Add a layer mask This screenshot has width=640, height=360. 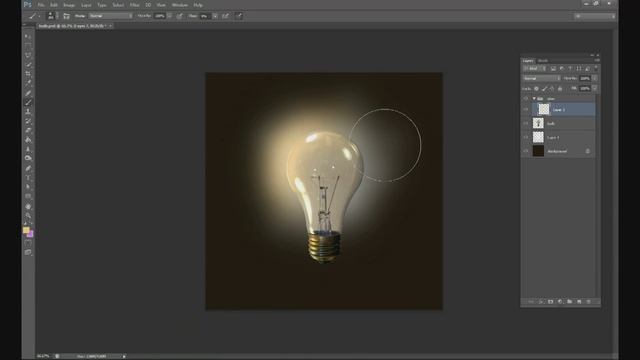click(551, 302)
